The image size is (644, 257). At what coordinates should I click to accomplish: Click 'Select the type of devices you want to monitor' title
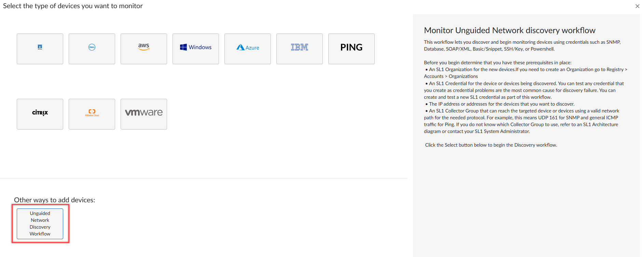[x=73, y=6]
